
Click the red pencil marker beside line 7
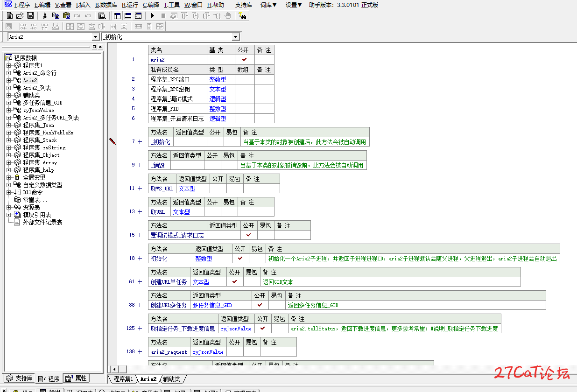tap(112, 141)
